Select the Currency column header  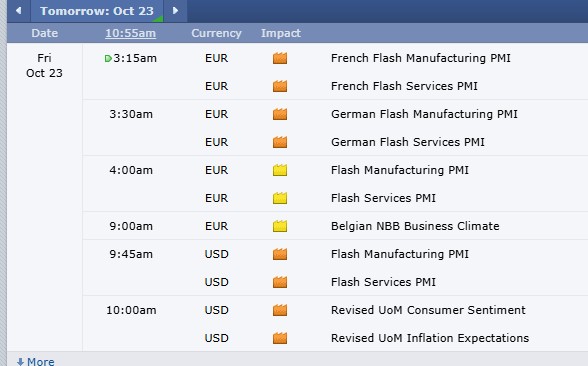[x=216, y=33]
